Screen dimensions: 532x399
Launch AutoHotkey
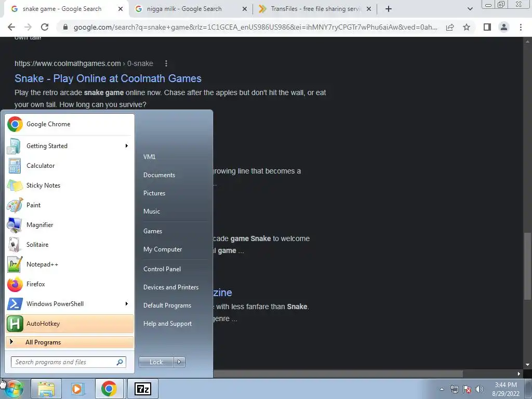70,323
